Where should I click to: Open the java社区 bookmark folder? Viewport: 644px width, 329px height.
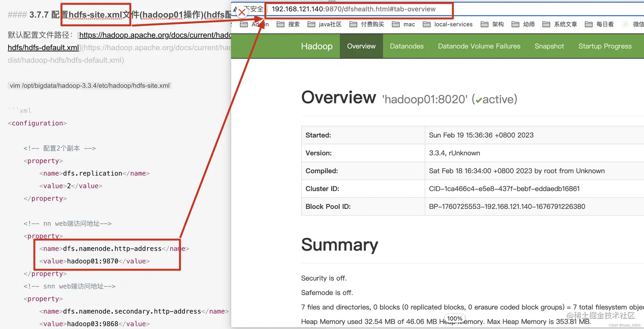pyautogui.click(x=325, y=24)
